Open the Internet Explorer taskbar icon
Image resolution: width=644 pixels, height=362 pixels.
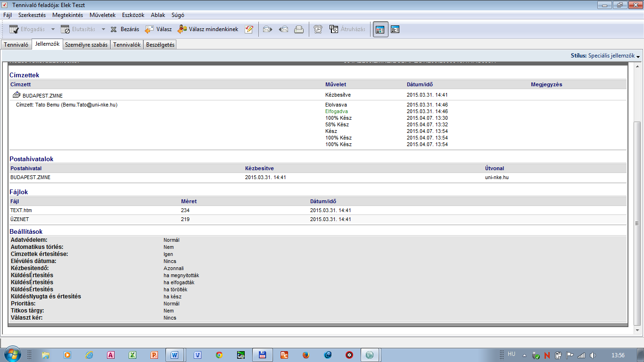click(89, 355)
